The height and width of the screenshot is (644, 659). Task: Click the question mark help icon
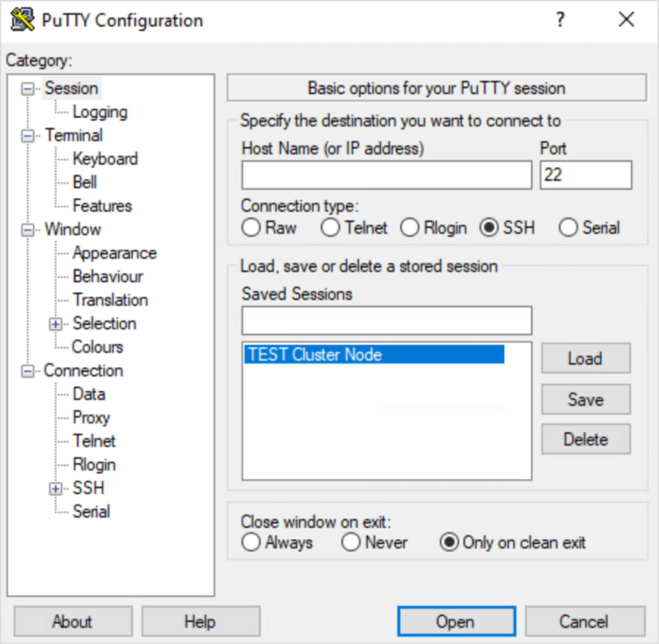coord(561,20)
